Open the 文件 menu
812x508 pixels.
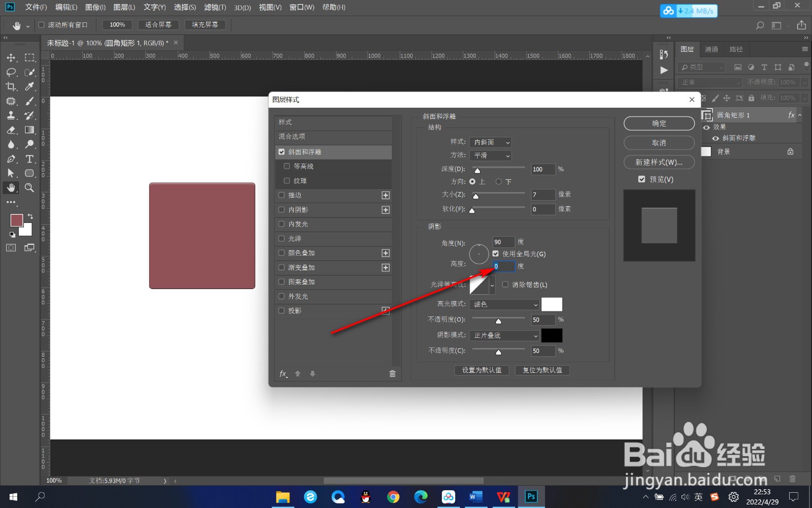(x=36, y=7)
